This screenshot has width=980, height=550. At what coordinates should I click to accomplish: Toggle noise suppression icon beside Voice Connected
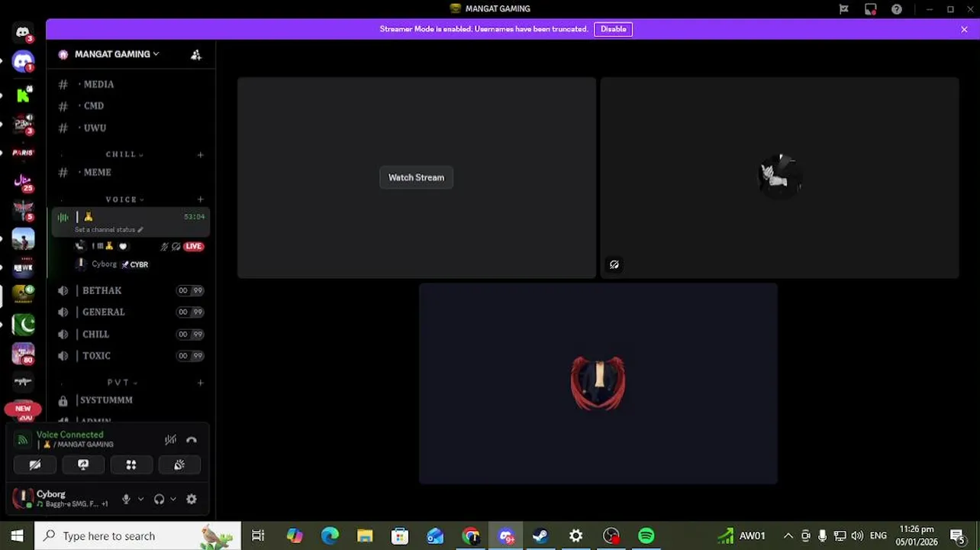(170, 439)
